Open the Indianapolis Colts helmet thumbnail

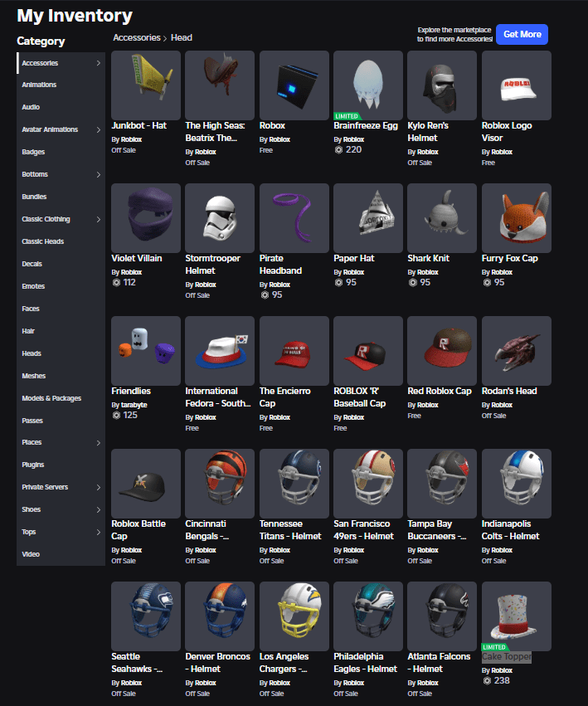tap(517, 484)
